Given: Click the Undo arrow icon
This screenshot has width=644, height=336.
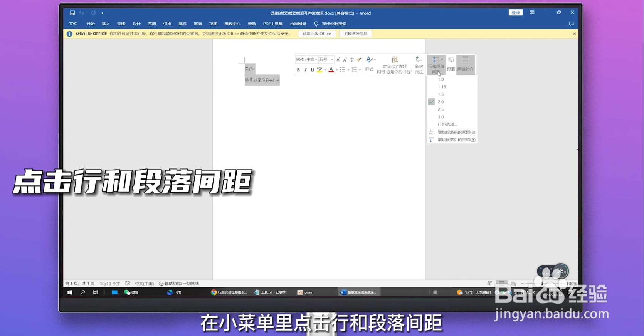Looking at the screenshot, I should coord(81,13).
